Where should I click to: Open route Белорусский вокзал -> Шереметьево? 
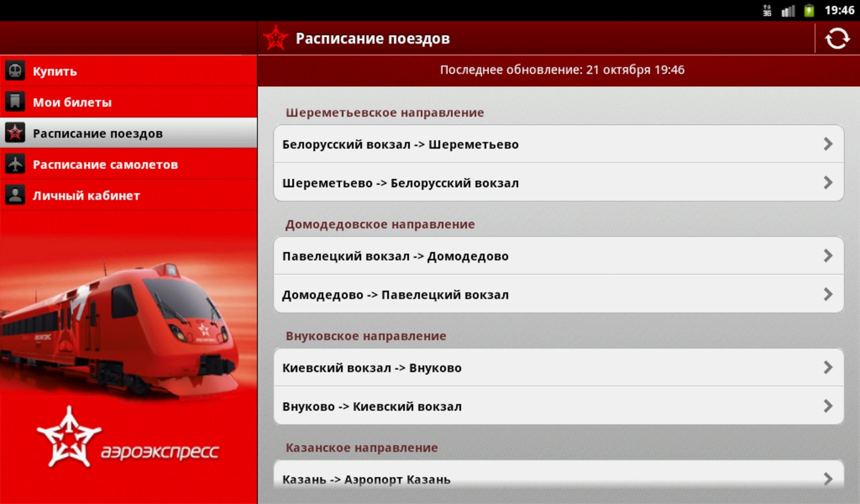[x=559, y=144]
